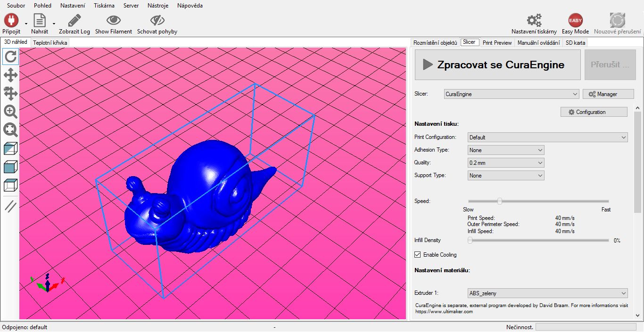Click the Infill Density slider track
Image resolution: width=644 pixels, height=332 pixels.
coord(539,241)
